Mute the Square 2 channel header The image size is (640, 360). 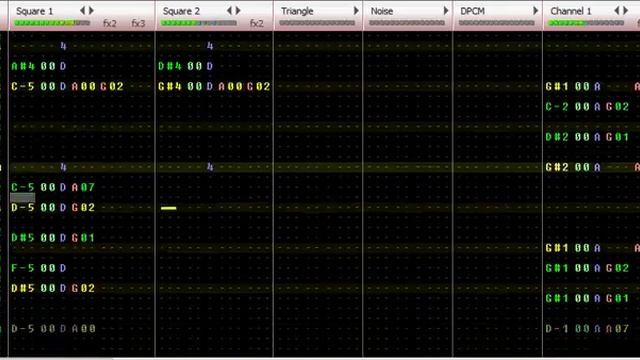pos(181,11)
